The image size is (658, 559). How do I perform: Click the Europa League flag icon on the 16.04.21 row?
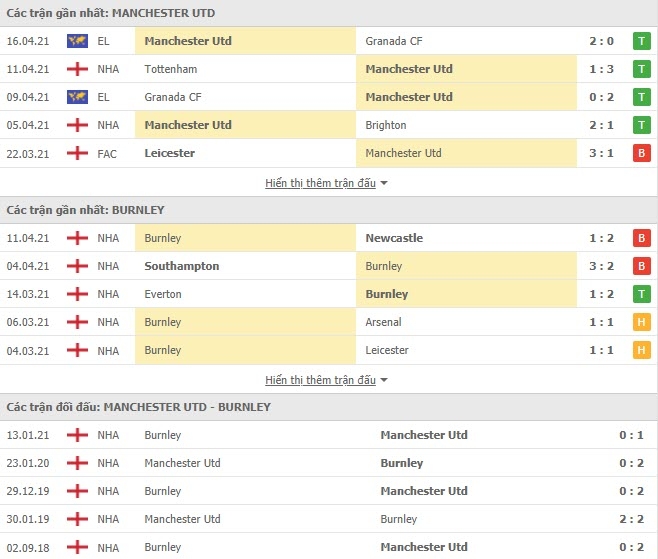(77, 41)
